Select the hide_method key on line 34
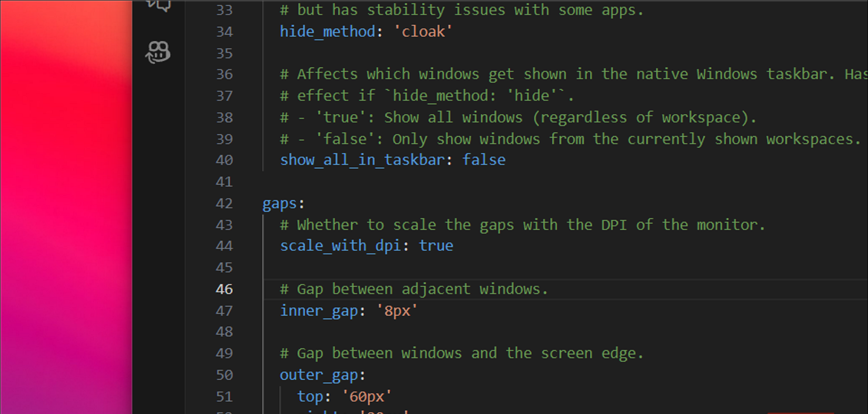 [327, 32]
